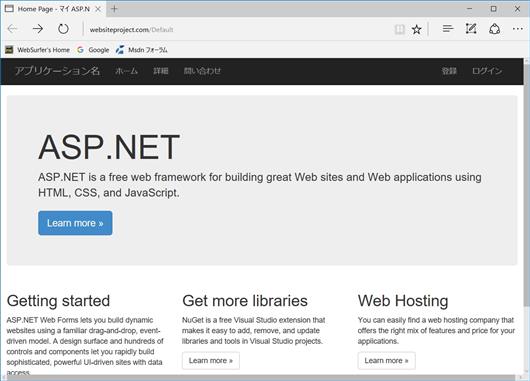Open 詳細 page in navbar
The height and width of the screenshot is (381, 530).
[x=161, y=71]
